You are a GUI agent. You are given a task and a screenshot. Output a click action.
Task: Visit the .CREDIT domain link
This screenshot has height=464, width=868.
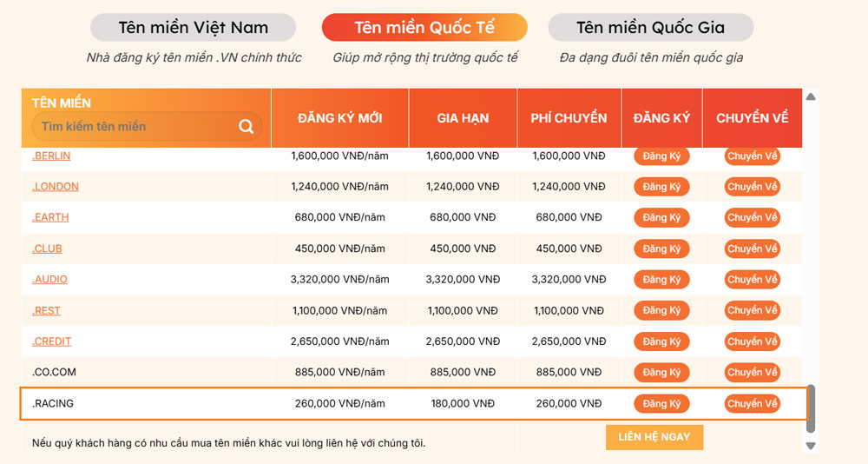[51, 341]
